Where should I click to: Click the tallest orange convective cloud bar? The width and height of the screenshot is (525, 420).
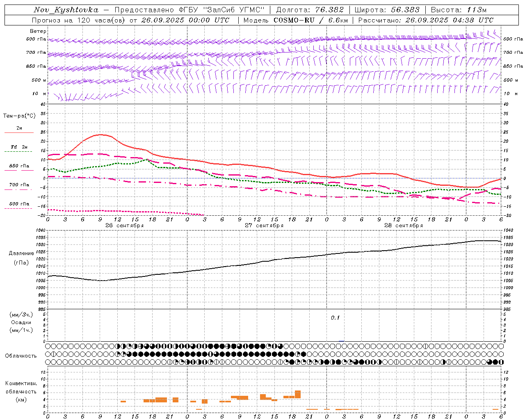pyautogui.click(x=298, y=394)
